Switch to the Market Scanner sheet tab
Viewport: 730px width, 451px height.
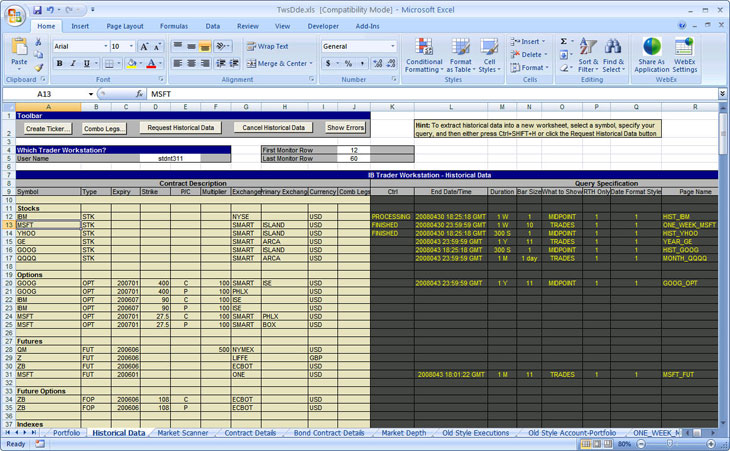point(182,433)
